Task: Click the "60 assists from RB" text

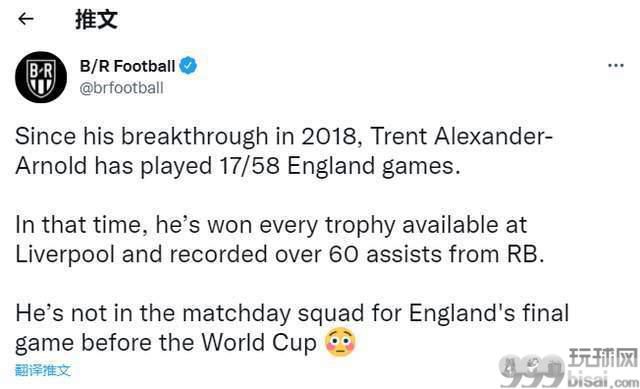Action: [x=436, y=254]
